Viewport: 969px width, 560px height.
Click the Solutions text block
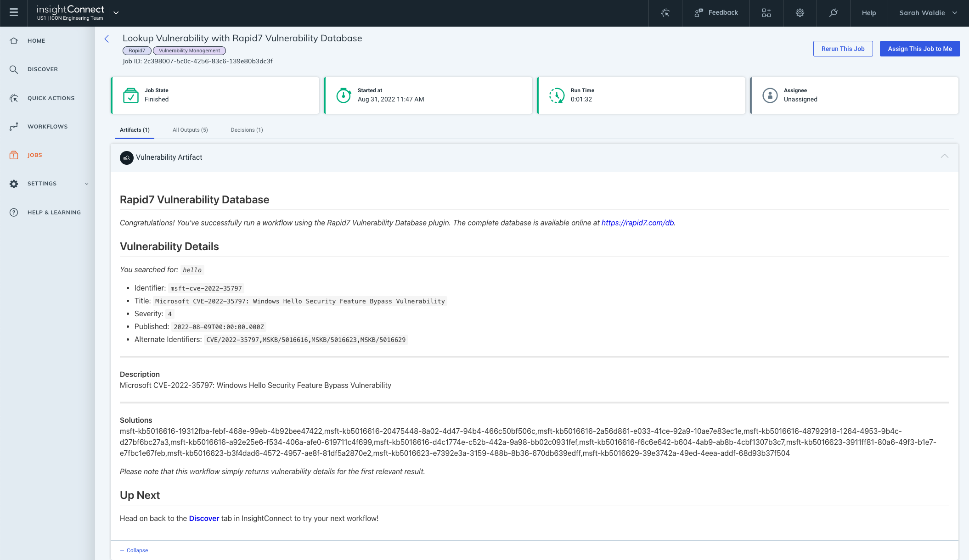(528, 442)
